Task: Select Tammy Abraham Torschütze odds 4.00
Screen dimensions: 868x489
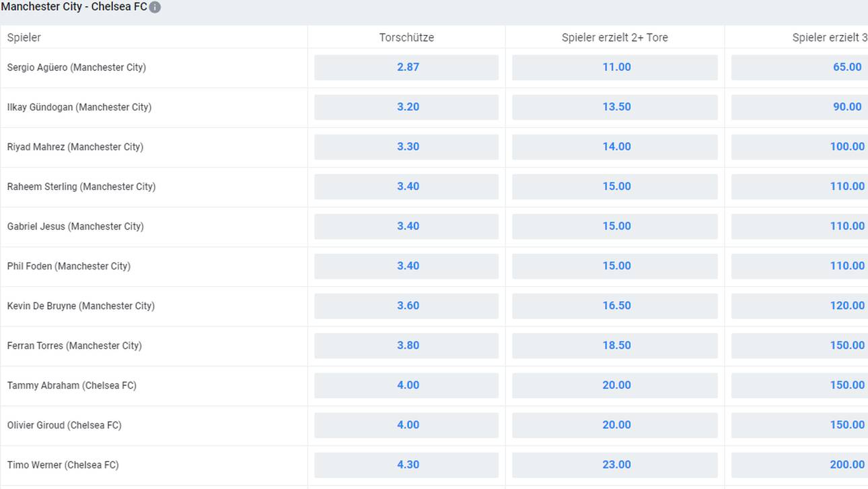Action: [x=406, y=385]
